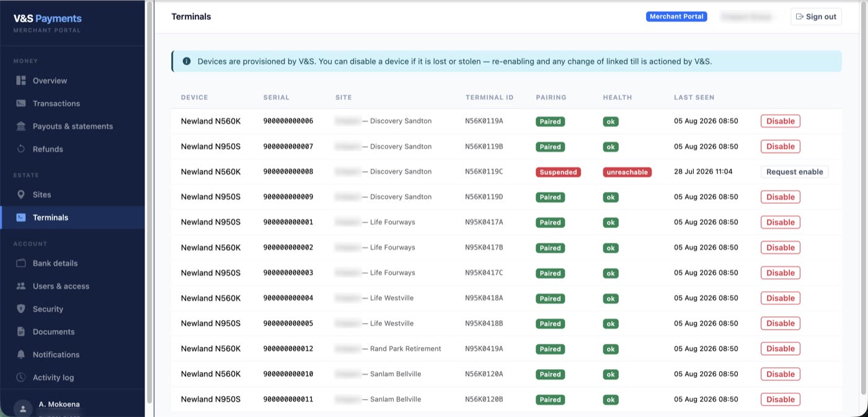This screenshot has height=417, width=868.
Task: Click the A. Mokoena avatar icon
Action: coord(23,408)
